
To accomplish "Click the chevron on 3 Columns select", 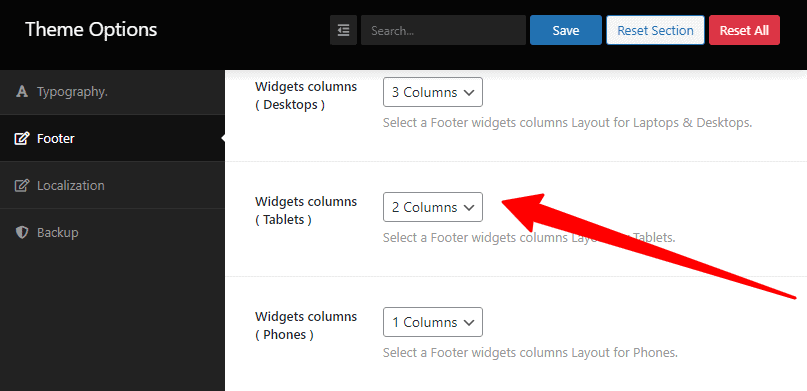I will point(468,93).
